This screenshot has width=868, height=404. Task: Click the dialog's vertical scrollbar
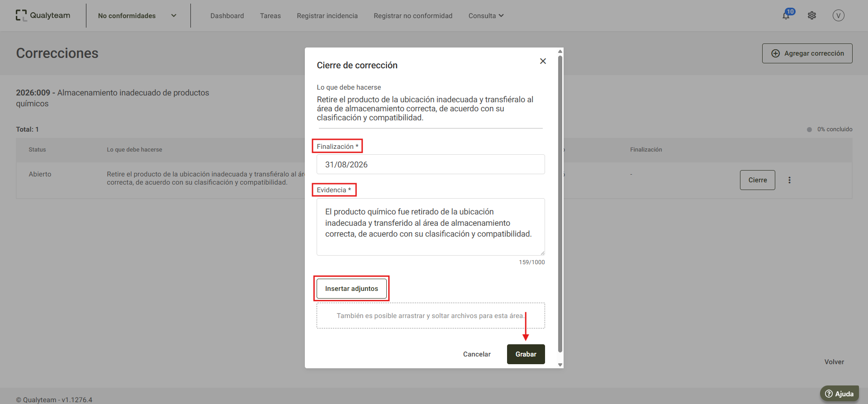point(560,204)
